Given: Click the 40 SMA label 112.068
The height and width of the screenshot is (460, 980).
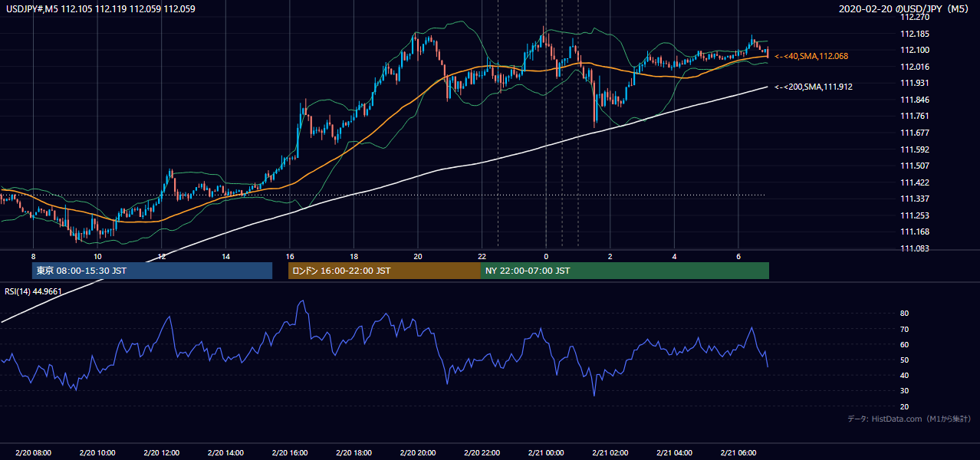Looking at the screenshot, I should point(811,56).
